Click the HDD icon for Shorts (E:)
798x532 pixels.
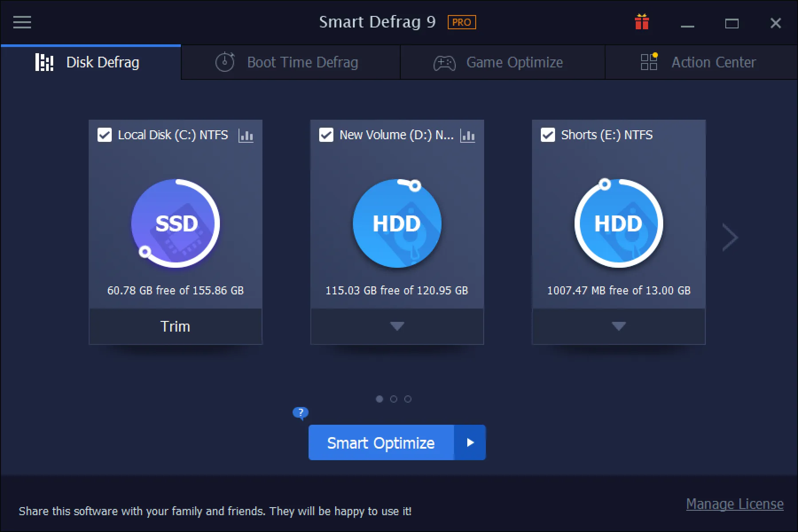tap(619, 223)
